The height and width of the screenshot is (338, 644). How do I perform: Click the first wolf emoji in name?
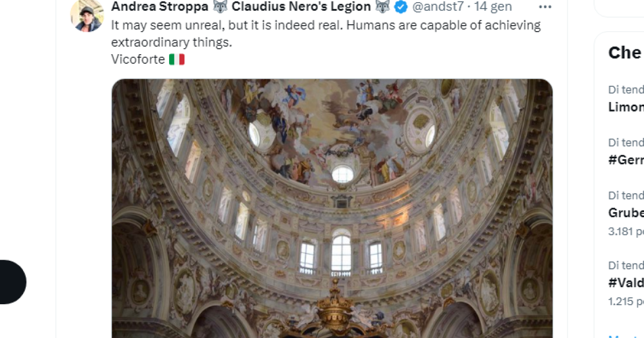[220, 7]
